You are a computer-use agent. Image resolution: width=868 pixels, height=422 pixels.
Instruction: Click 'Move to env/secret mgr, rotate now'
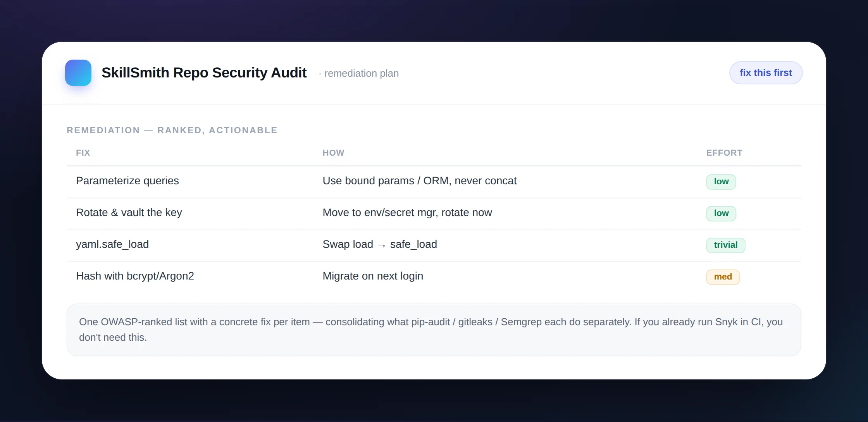coord(407,213)
